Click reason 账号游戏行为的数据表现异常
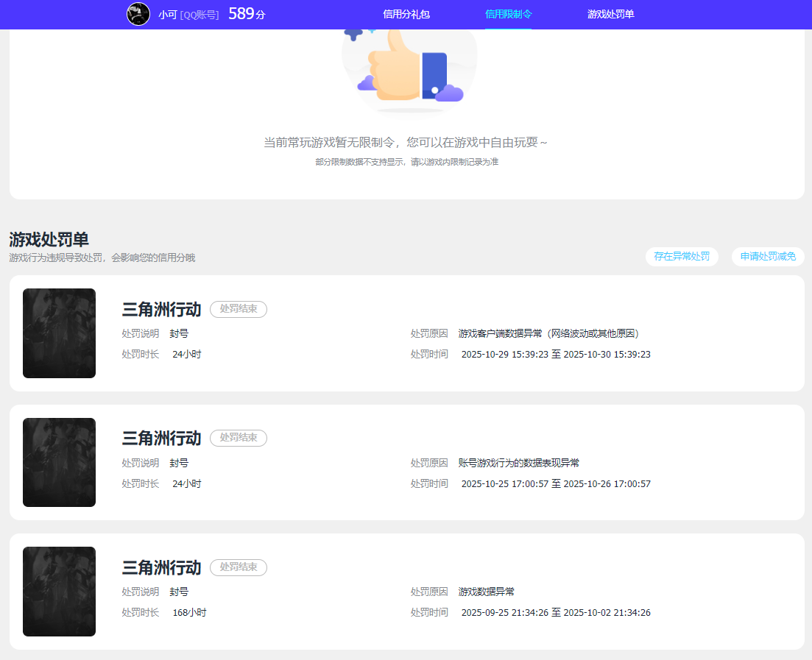Viewport: 812px width, 660px height. click(x=519, y=464)
